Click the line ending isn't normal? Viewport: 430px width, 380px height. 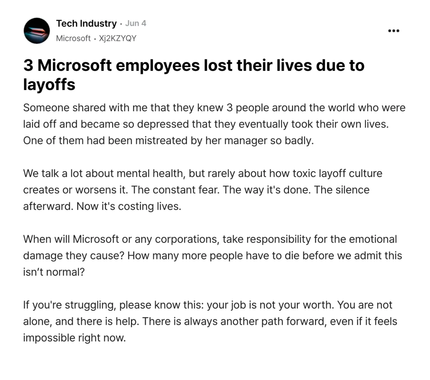pos(54,272)
